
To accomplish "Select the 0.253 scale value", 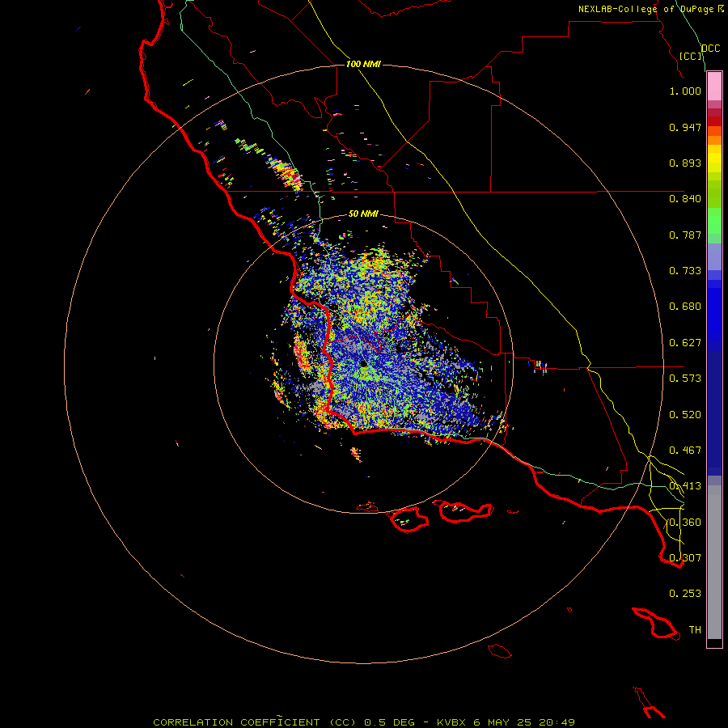I will click(x=685, y=594).
